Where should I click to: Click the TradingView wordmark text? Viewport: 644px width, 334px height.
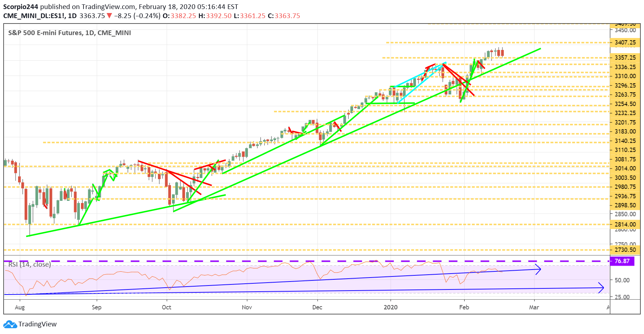pos(38,324)
